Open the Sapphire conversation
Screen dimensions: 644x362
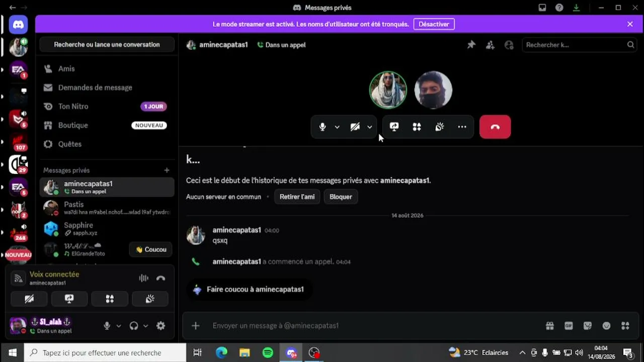pyautogui.click(x=107, y=229)
